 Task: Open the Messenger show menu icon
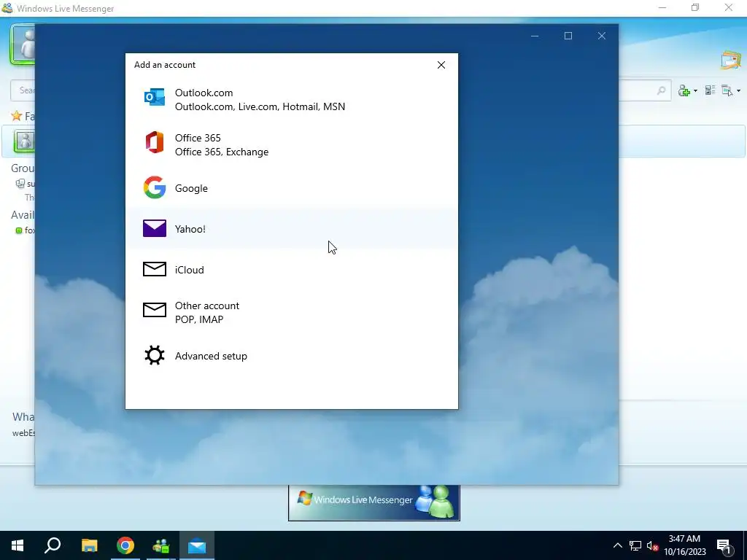(x=727, y=90)
